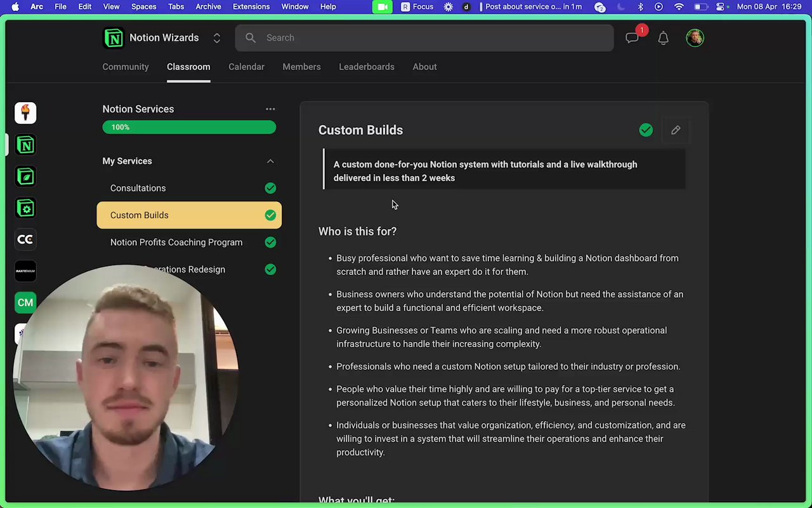This screenshot has height=508, width=812.
Task: Click the Do Not Disturb moon icon
Action: 620,7
